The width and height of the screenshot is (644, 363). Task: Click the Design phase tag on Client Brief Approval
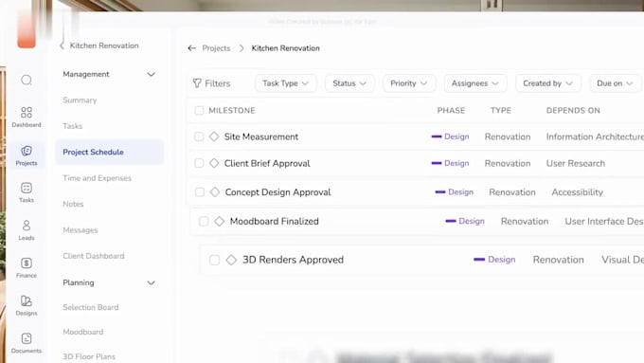(x=450, y=163)
